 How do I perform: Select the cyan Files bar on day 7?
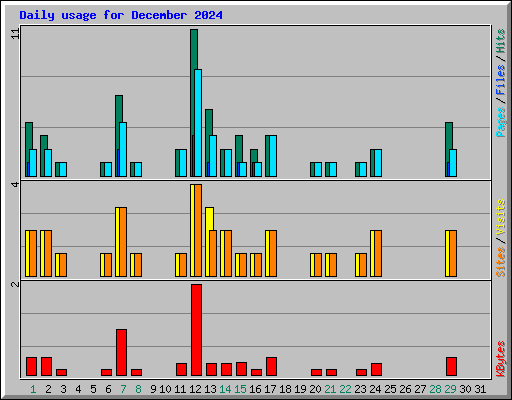[123, 149]
